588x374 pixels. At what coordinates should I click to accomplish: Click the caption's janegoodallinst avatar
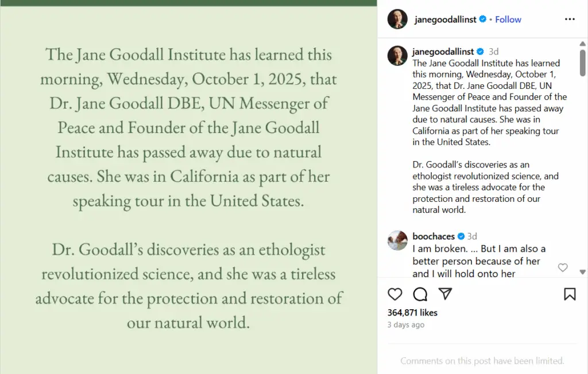point(397,56)
